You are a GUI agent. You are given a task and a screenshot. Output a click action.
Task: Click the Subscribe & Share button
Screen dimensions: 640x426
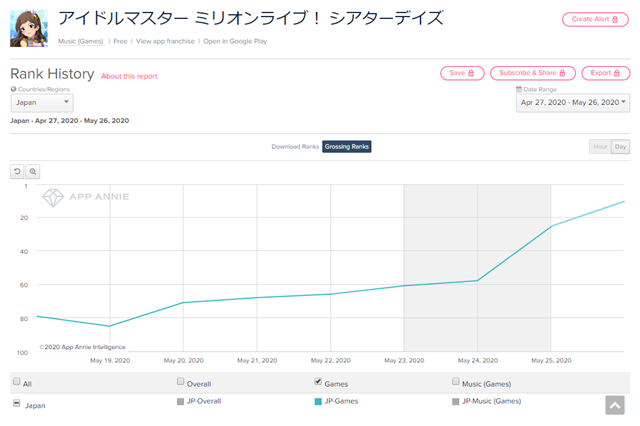pos(533,73)
